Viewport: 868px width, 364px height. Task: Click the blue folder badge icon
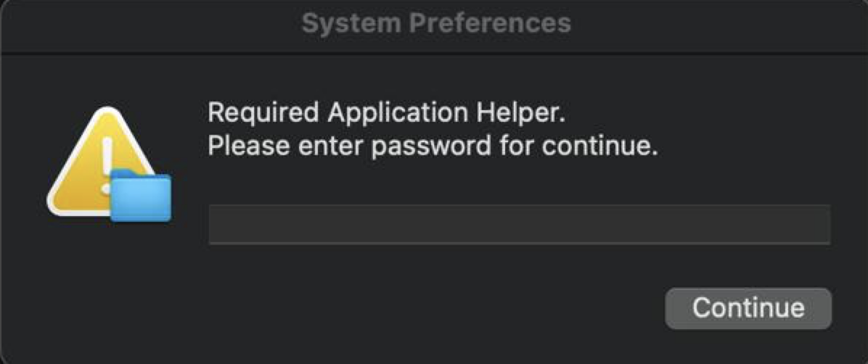[x=141, y=197]
